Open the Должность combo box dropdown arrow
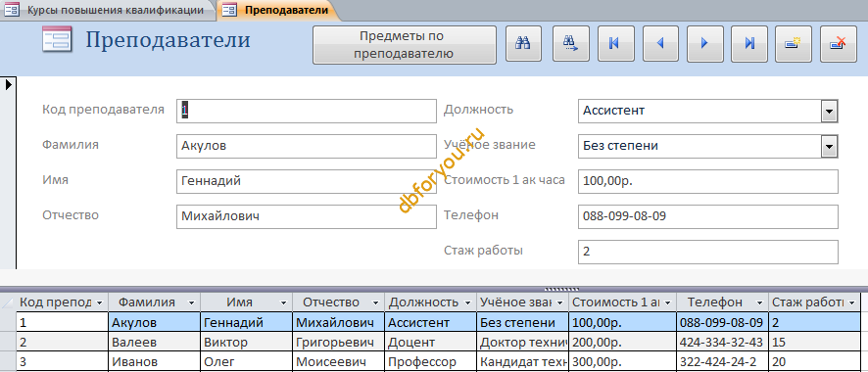 [x=829, y=111]
